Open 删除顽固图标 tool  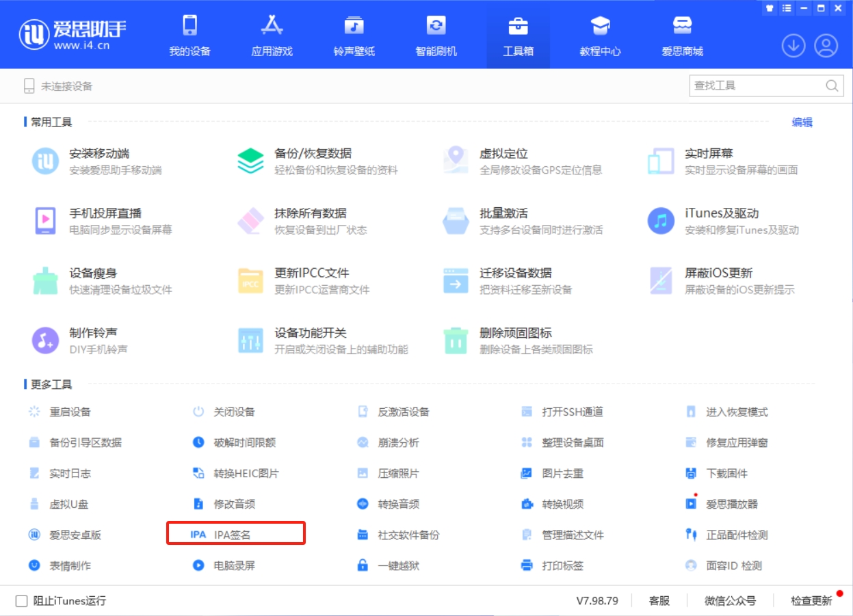coord(517,340)
